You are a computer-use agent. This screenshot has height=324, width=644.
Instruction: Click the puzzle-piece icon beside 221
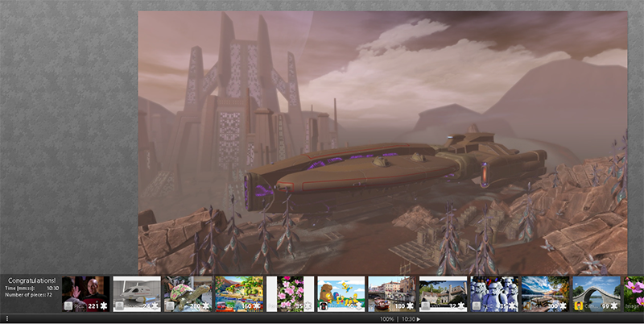tap(104, 306)
